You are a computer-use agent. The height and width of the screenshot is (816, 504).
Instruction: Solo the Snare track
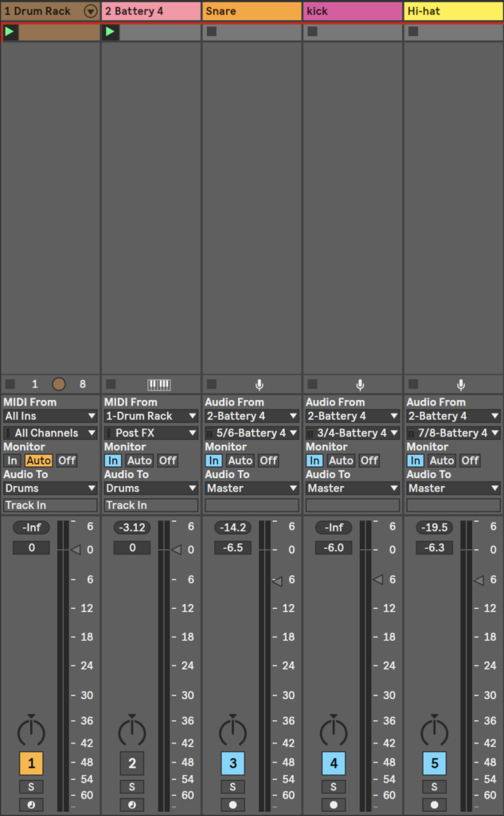[232, 787]
